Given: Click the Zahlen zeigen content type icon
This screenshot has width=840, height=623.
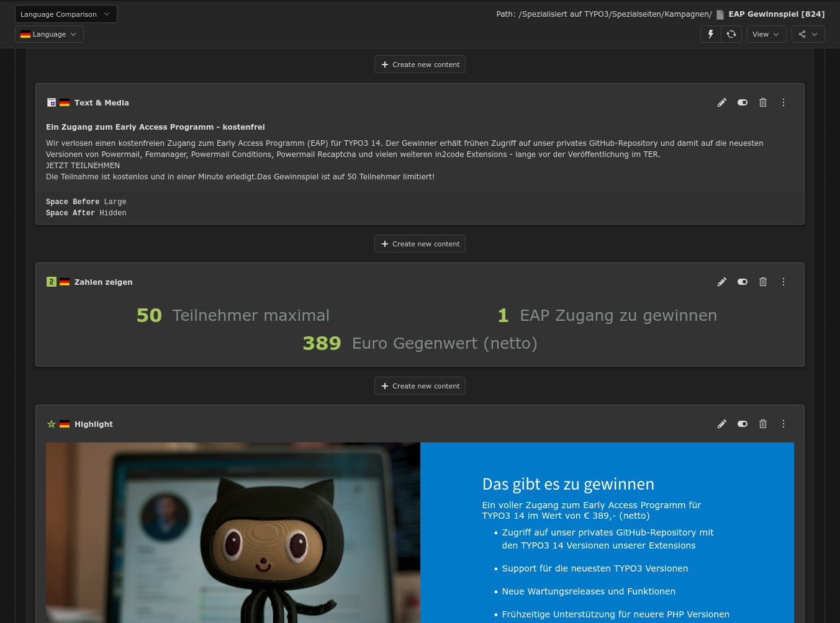Looking at the screenshot, I should [x=52, y=282].
